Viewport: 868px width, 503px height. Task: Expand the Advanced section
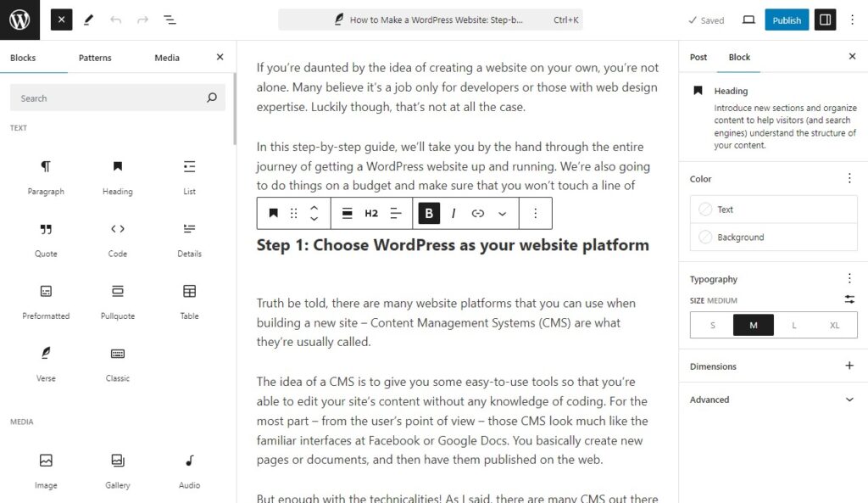pos(773,400)
